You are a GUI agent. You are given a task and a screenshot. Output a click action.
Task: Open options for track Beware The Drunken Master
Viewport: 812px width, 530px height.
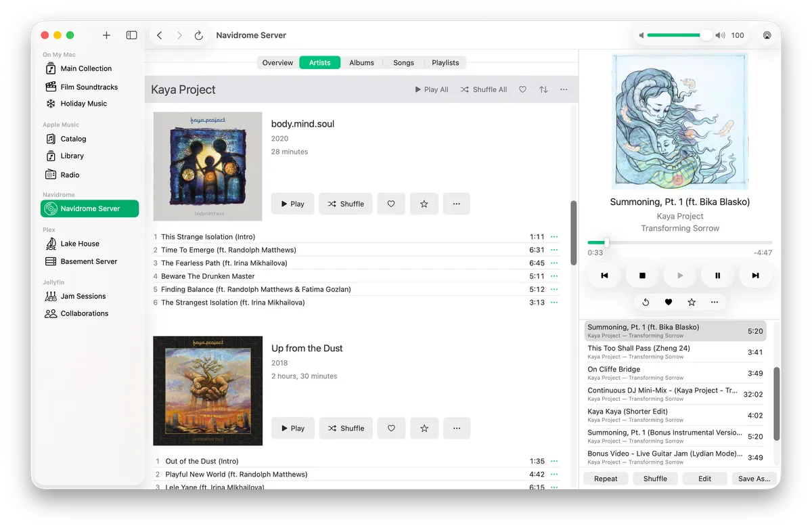pos(554,276)
